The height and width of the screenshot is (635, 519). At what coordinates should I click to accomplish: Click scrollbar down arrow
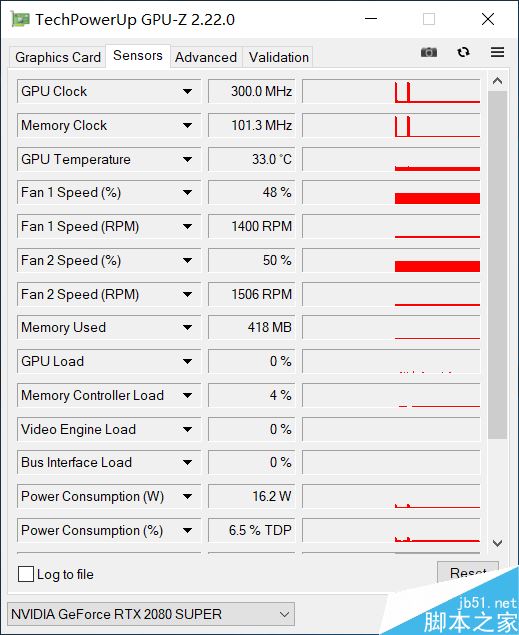point(497,543)
